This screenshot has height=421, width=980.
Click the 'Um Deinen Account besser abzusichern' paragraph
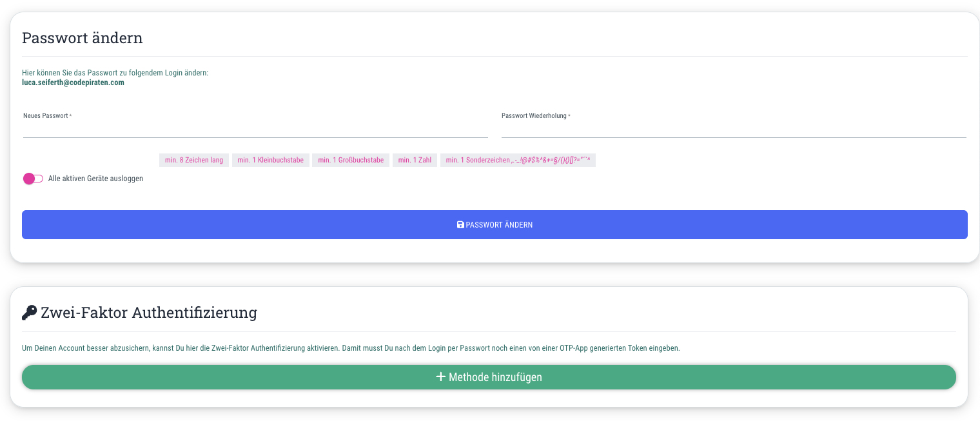click(x=351, y=348)
